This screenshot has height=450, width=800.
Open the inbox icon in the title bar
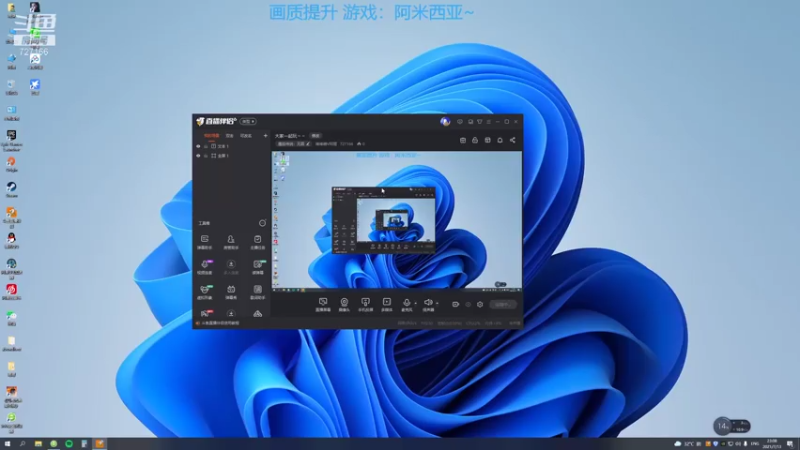[470, 121]
